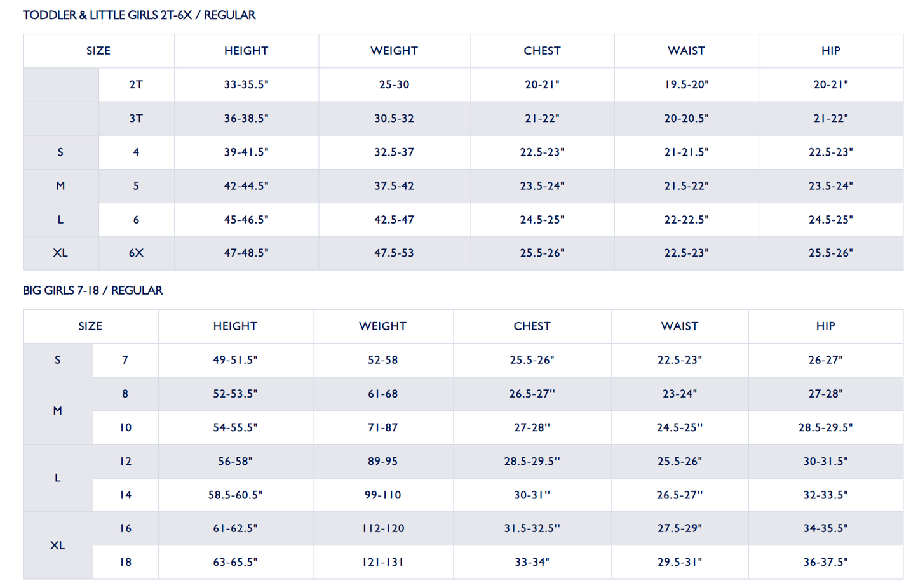Click the 6X size cell
Image resolution: width=918 pixels, height=588 pixels.
pyautogui.click(x=136, y=253)
